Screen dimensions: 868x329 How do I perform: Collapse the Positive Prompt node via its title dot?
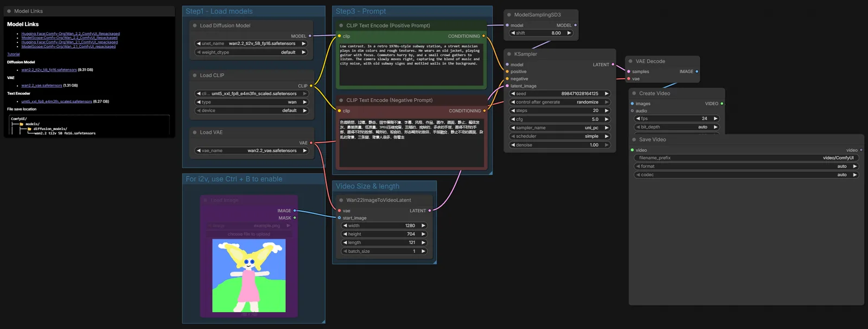tap(341, 25)
